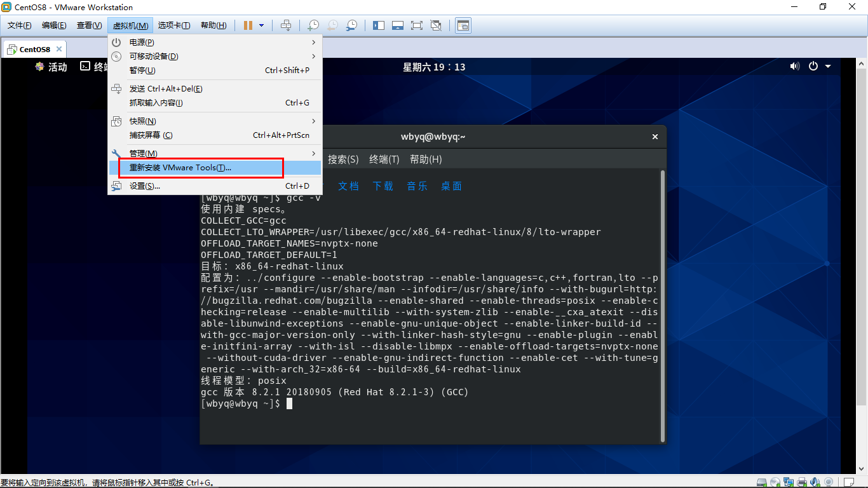Open the terminal 终端(T) menu
868x488 pixels.
pyautogui.click(x=384, y=159)
